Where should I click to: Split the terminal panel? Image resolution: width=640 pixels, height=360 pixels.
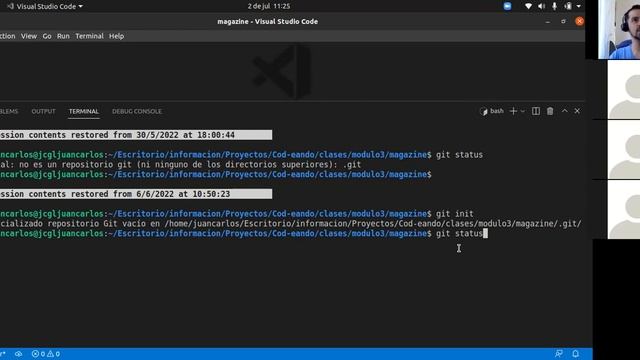coord(536,111)
